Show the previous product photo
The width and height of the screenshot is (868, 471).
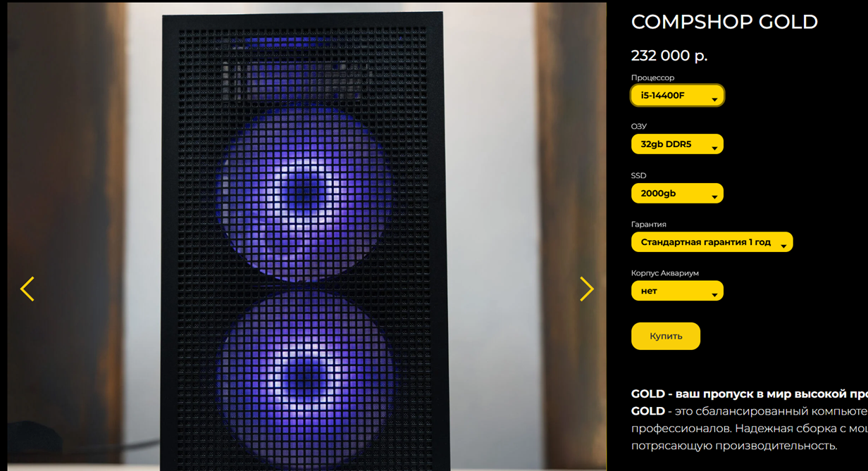(x=27, y=289)
